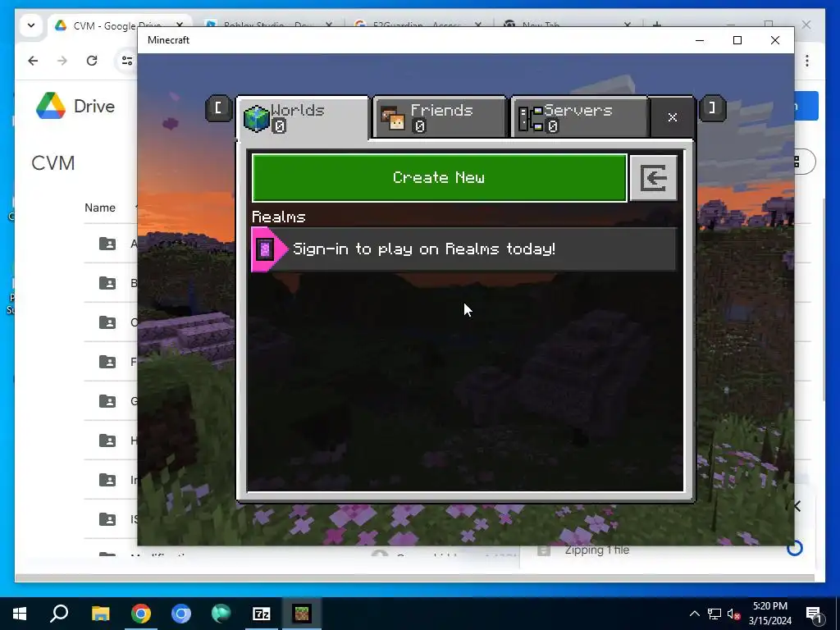Switch to the Roblox Studio Chrome tab
Image resolution: width=840 pixels, height=630 pixels.
click(268, 25)
